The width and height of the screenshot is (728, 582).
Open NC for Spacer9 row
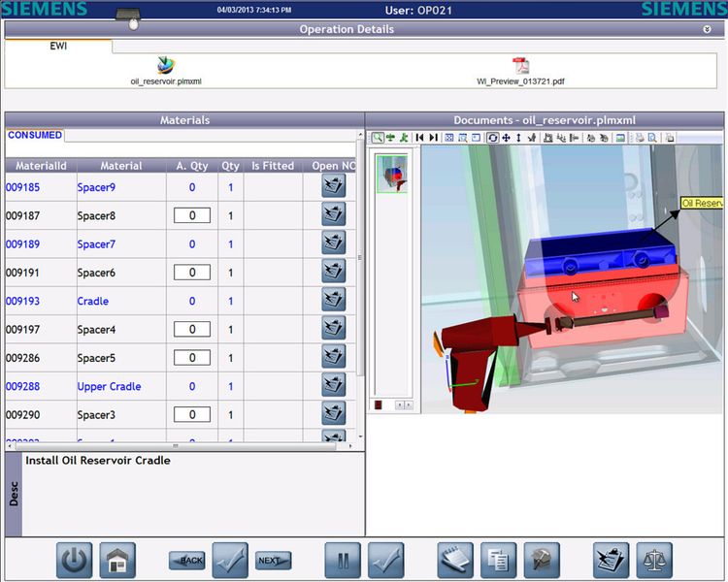point(333,185)
